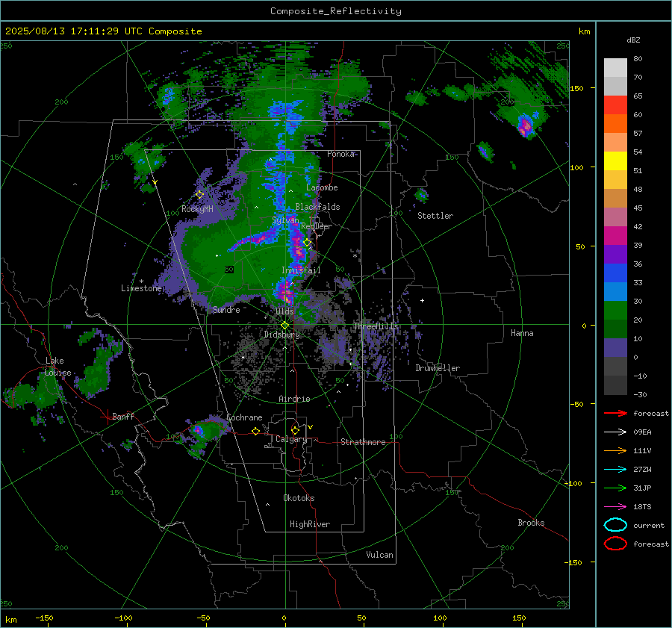The image size is (672, 628).
Task: Click the white 09EA arrow in legend
Action: 615,432
